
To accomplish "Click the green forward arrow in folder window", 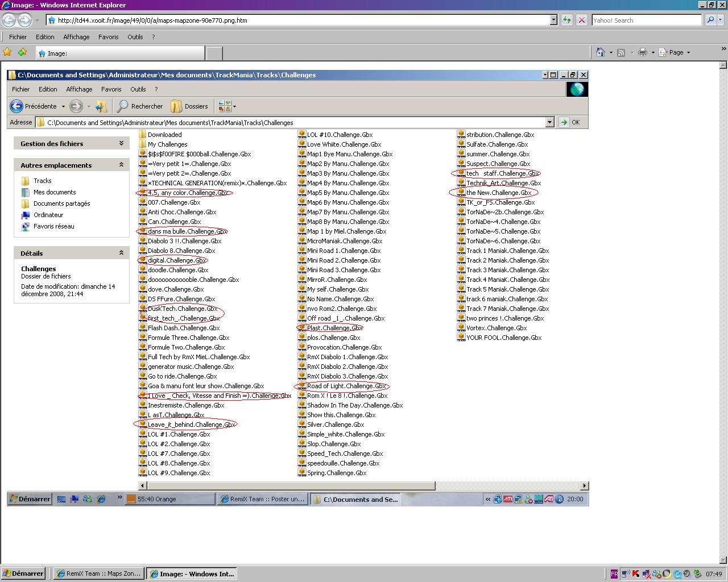I will tap(76, 106).
